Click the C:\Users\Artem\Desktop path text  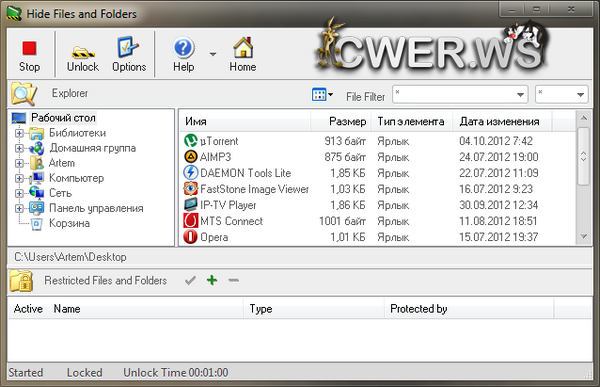(70, 257)
